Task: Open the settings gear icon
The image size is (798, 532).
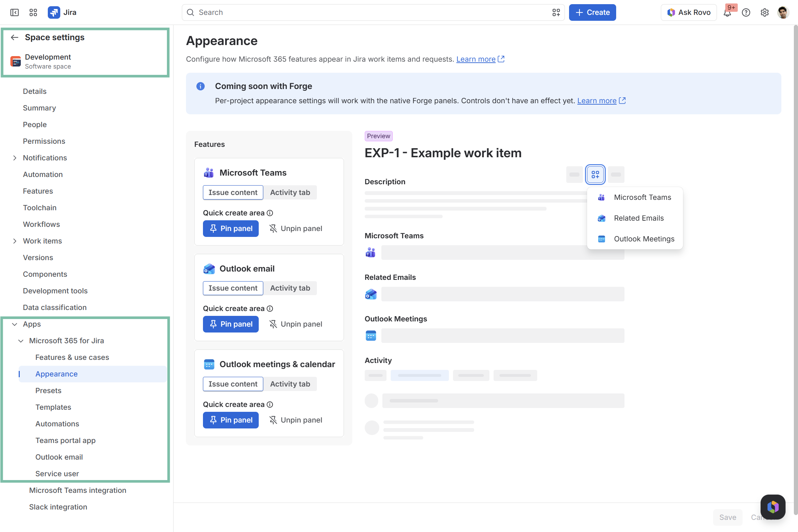Action: pyautogui.click(x=765, y=12)
